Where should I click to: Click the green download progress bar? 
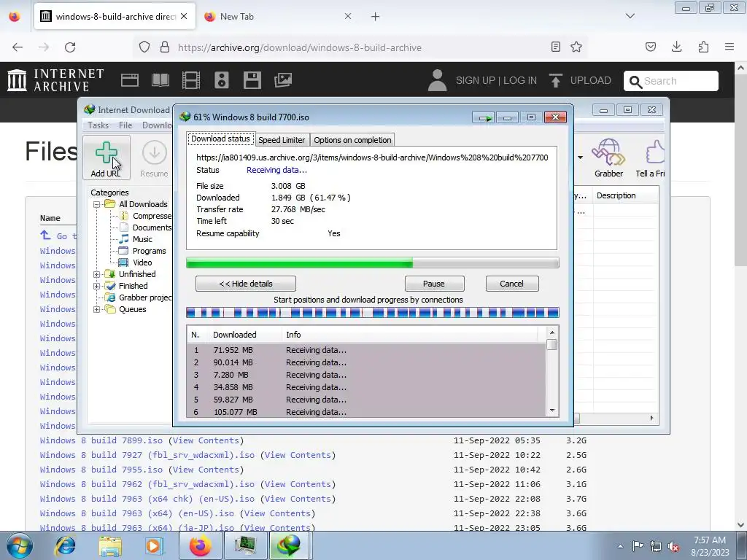click(x=373, y=262)
